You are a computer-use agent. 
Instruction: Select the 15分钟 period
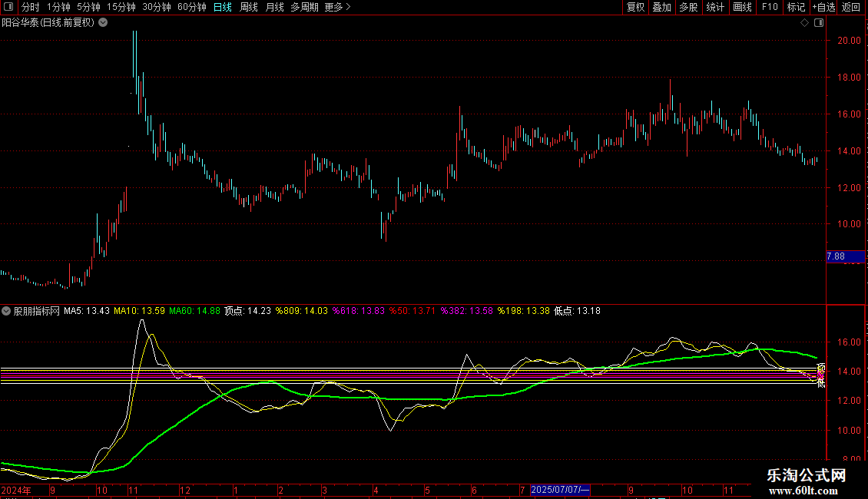[x=121, y=7]
